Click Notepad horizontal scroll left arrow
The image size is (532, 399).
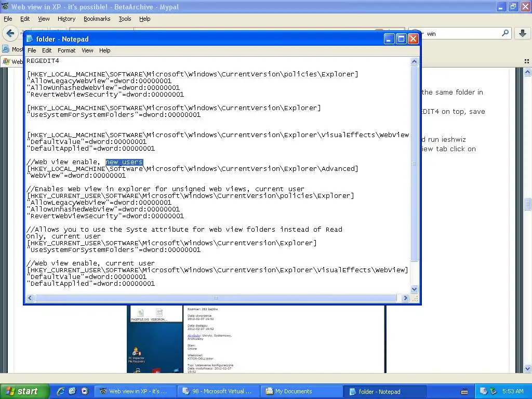(x=30, y=298)
